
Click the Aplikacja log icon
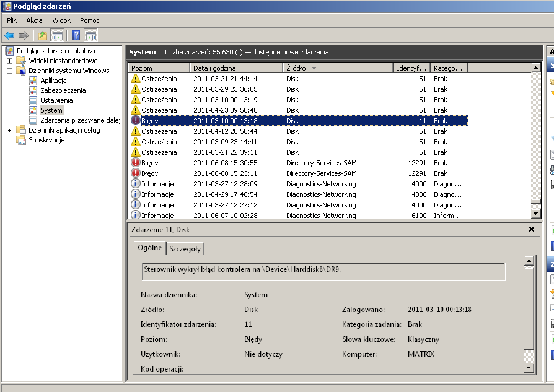tap(33, 81)
